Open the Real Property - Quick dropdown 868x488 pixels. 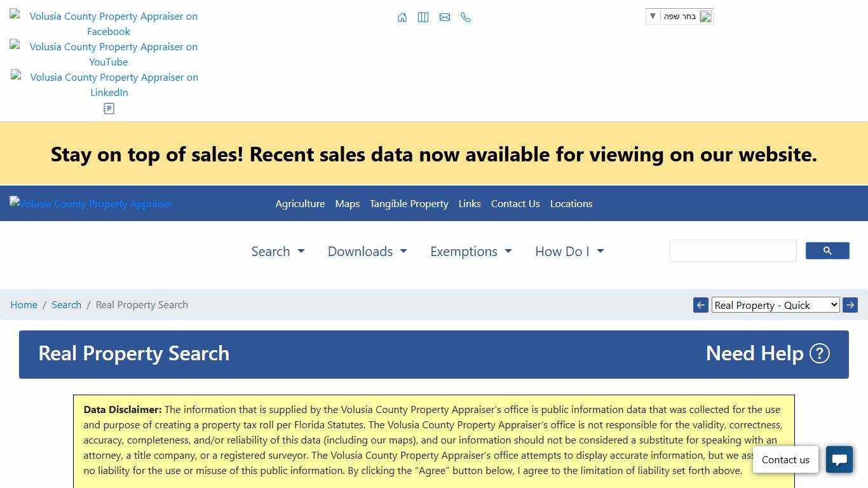tap(775, 305)
